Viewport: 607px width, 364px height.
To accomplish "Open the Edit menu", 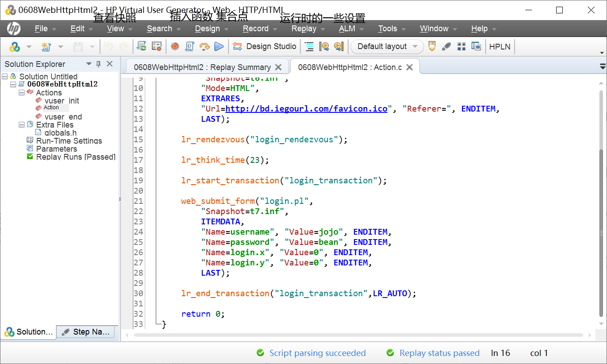I will point(82,29).
